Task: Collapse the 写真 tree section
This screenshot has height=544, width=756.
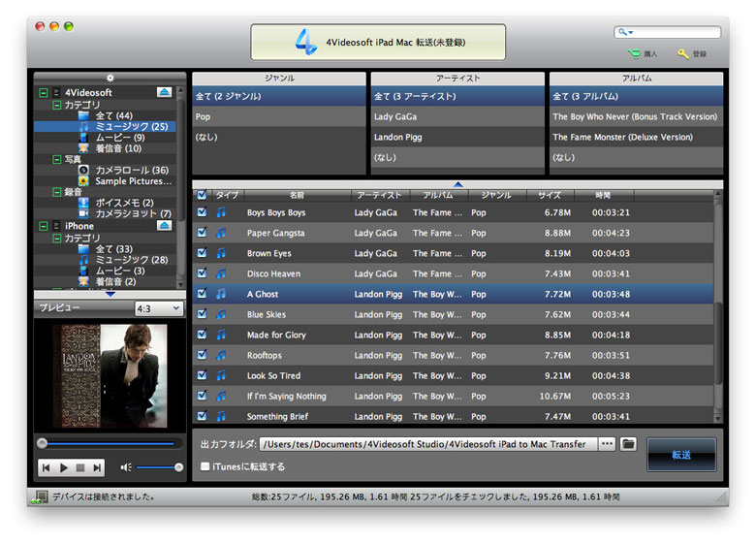Action: [56, 159]
